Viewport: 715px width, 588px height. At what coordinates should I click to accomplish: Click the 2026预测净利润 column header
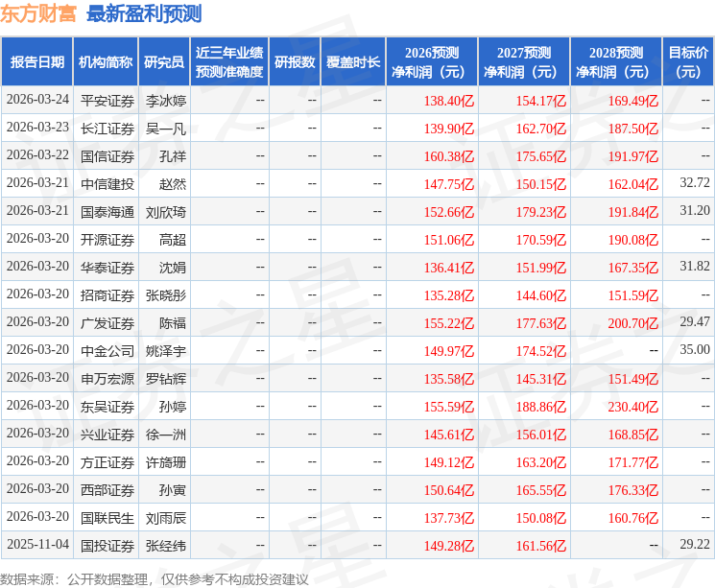click(x=431, y=61)
